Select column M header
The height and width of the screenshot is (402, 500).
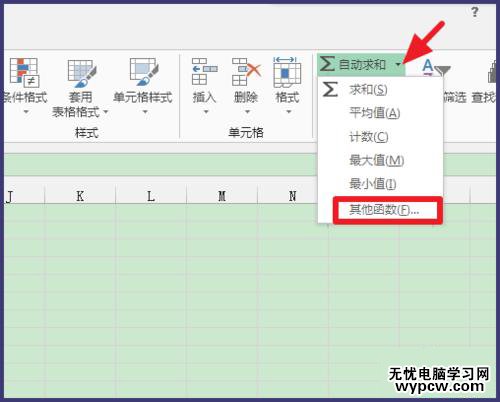coord(222,196)
